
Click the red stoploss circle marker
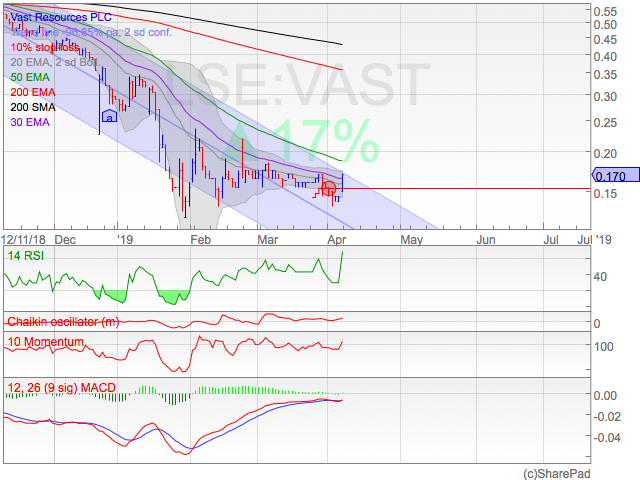[329, 189]
